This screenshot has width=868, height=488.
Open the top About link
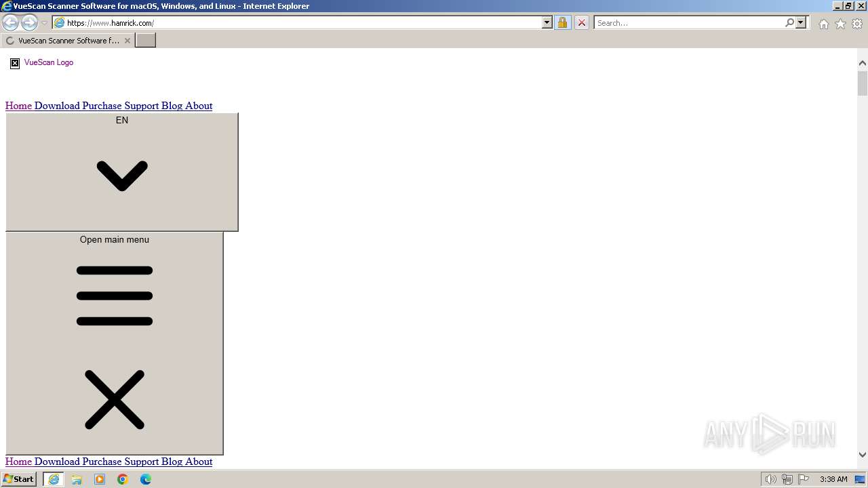[x=199, y=106]
